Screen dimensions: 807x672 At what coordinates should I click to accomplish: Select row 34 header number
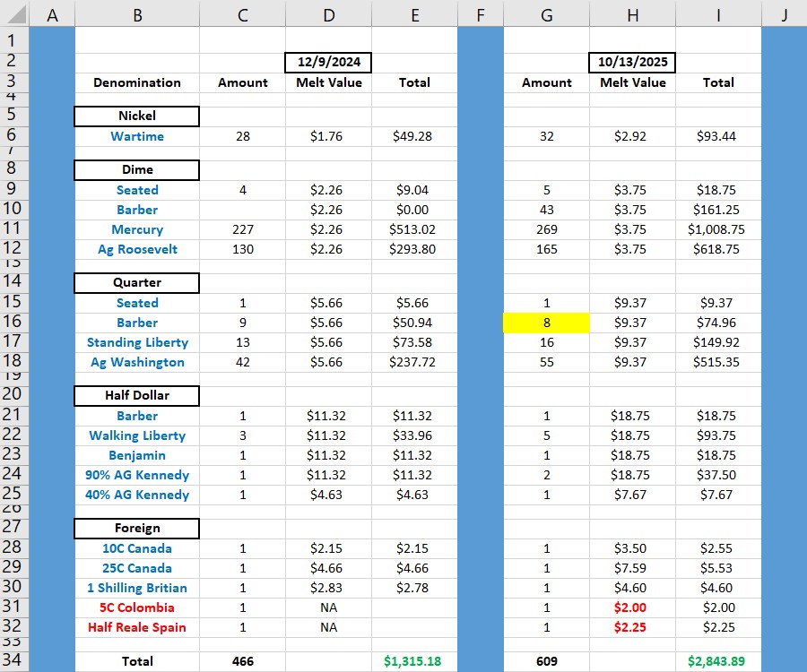(14, 661)
